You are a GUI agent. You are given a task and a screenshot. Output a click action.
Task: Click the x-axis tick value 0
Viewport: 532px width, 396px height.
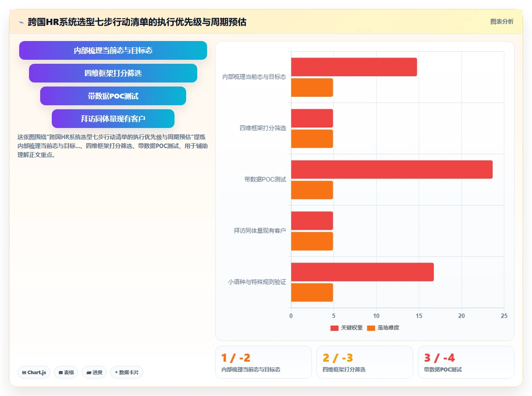pyautogui.click(x=291, y=316)
